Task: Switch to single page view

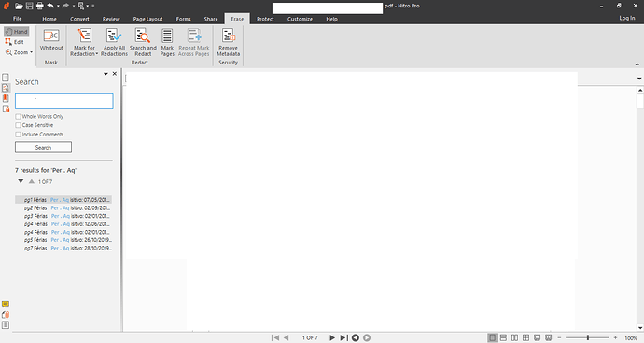Action: coord(492,337)
